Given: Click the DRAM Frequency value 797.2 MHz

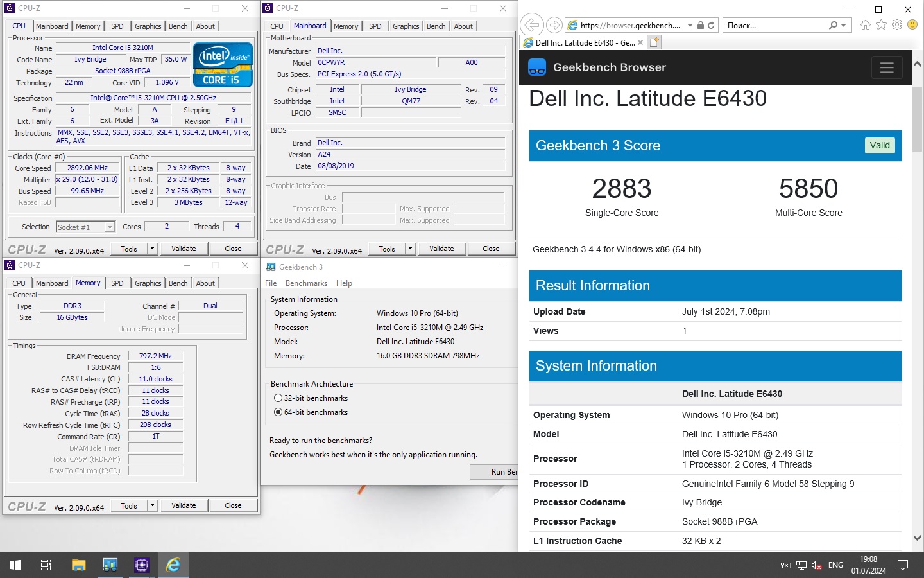Looking at the screenshot, I should [x=156, y=356].
